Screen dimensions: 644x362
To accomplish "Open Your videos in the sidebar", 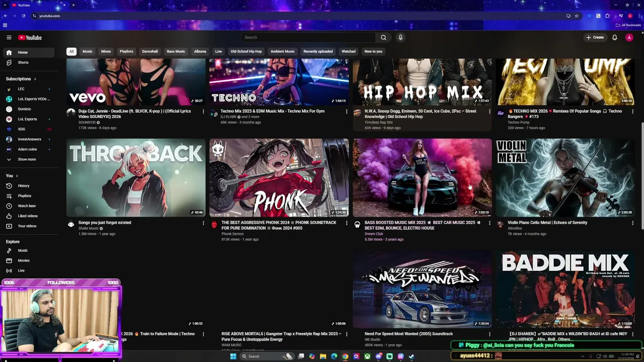I will coord(28,226).
